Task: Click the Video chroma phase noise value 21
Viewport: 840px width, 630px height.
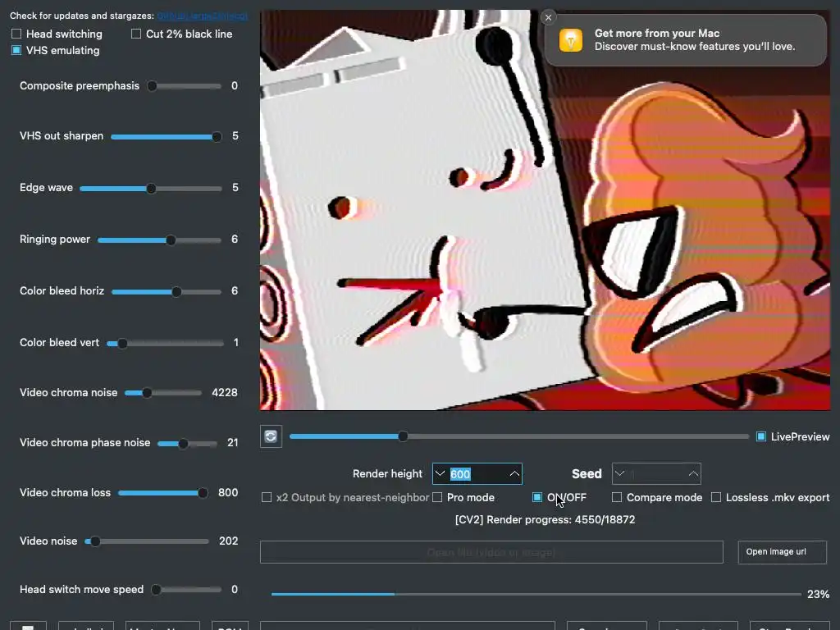Action: tap(232, 442)
